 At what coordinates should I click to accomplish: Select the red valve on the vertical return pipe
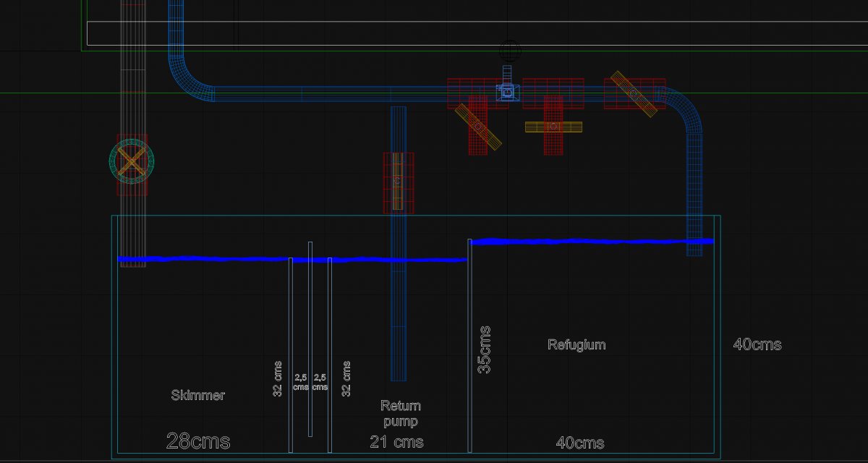(x=399, y=182)
